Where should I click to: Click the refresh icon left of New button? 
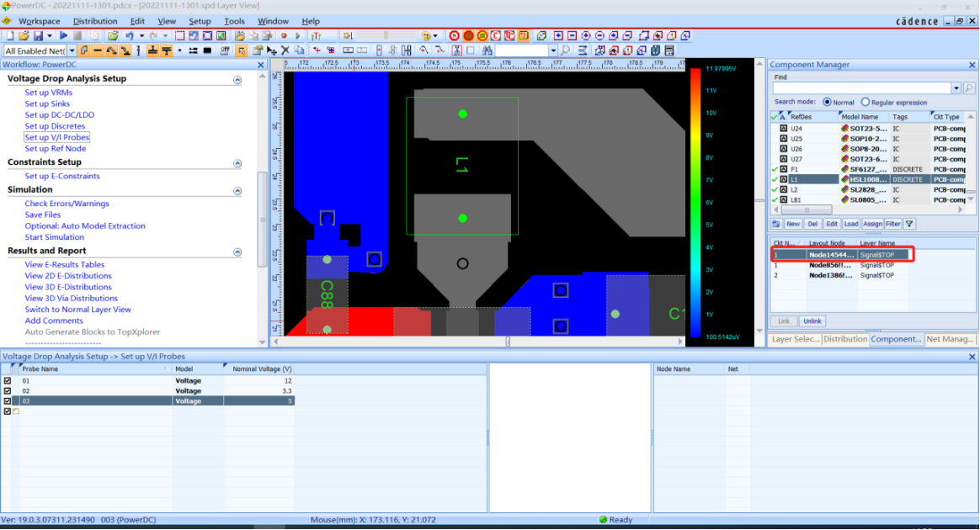pyautogui.click(x=776, y=224)
